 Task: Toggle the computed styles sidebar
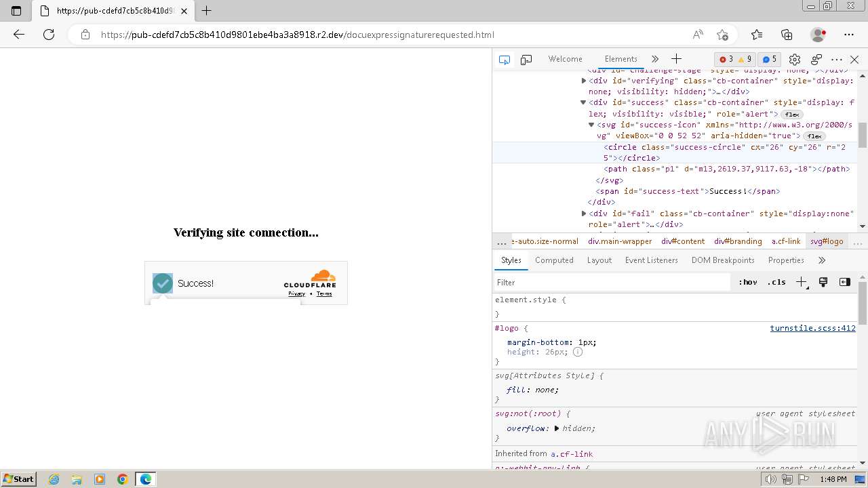pyautogui.click(x=844, y=283)
